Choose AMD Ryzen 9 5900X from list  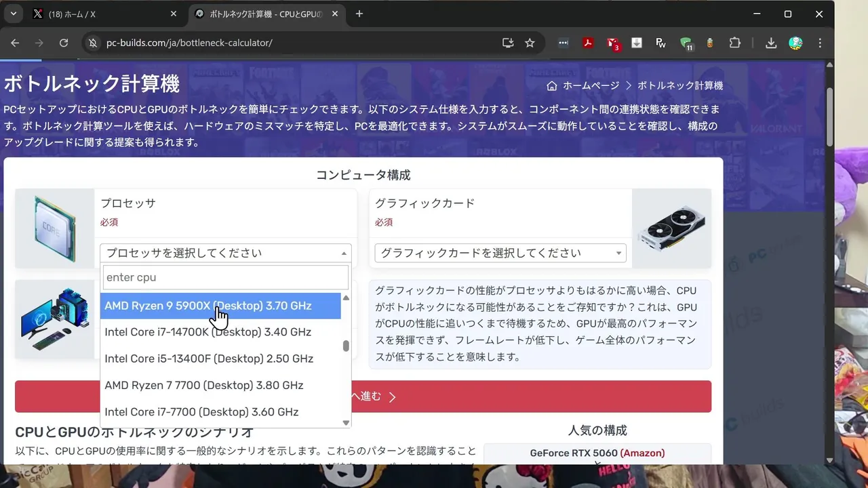click(220, 306)
